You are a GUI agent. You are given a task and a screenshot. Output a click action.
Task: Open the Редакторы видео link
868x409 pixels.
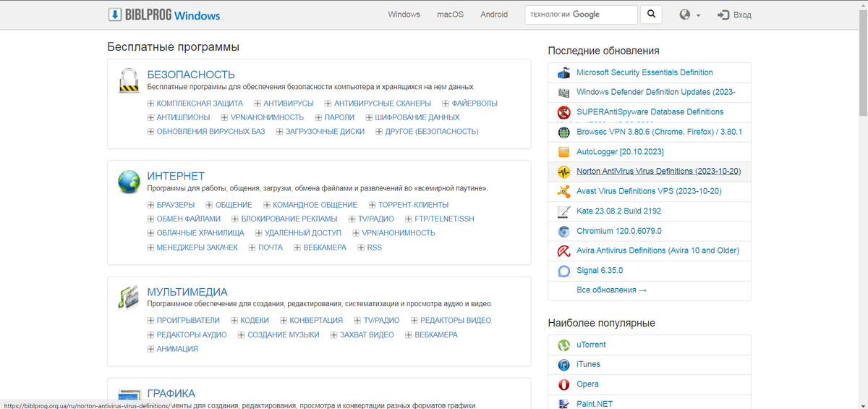[456, 320]
